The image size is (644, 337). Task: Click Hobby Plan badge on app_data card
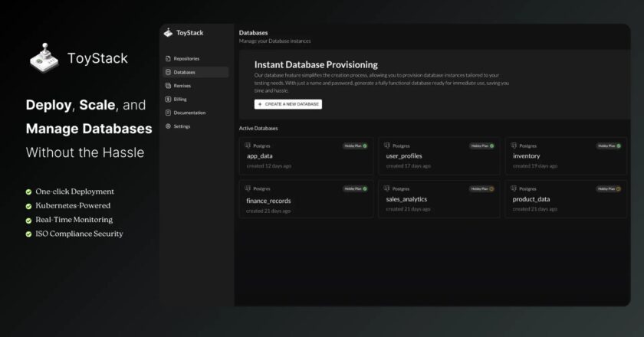355,146
